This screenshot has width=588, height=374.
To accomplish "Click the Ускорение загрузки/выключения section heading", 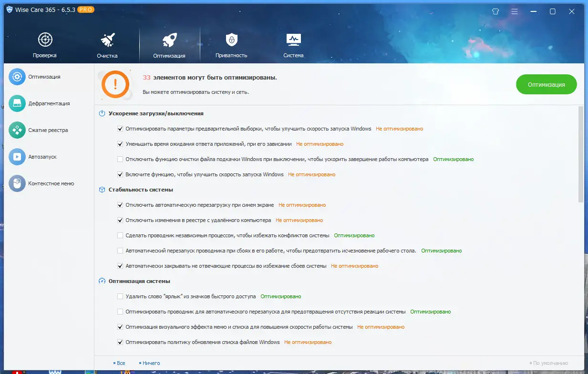I will [x=156, y=113].
